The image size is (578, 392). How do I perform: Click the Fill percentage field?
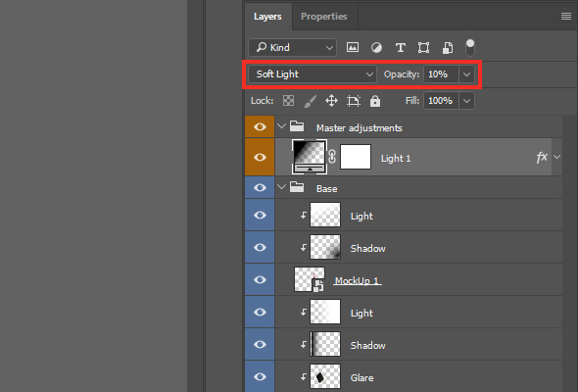point(441,101)
